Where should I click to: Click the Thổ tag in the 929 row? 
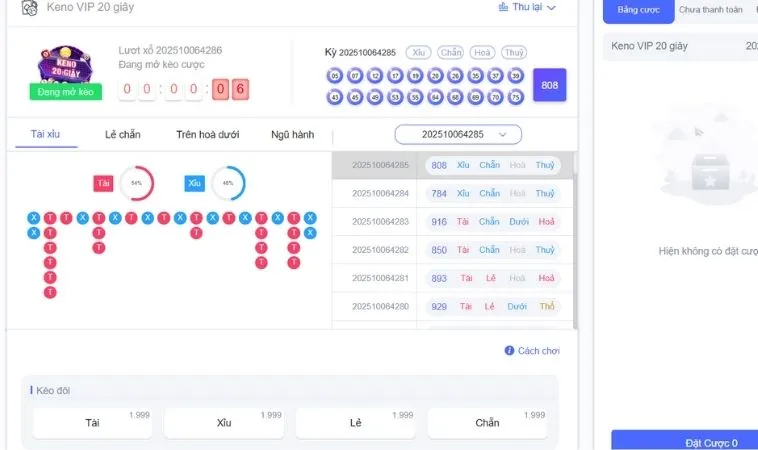(547, 306)
